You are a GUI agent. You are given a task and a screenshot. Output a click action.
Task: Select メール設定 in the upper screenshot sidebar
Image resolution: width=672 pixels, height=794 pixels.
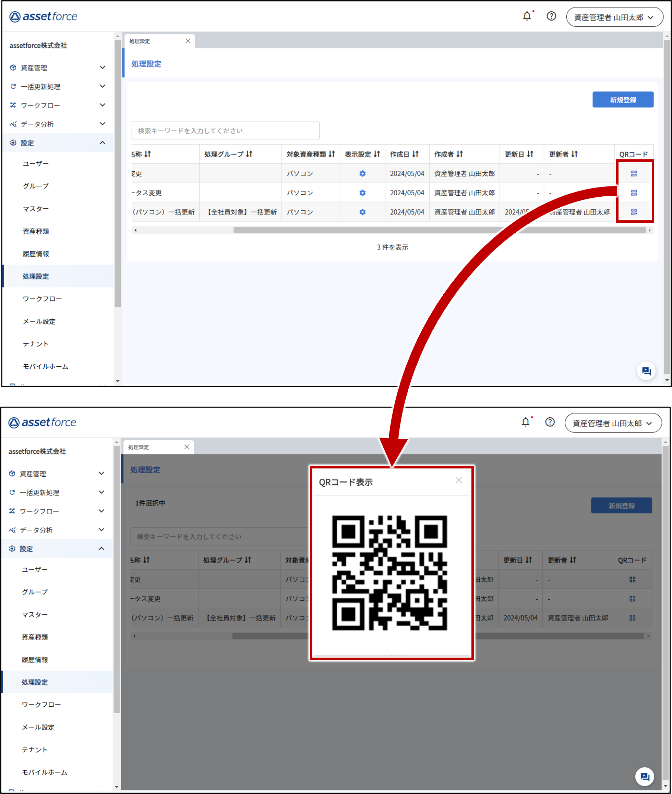click(39, 321)
